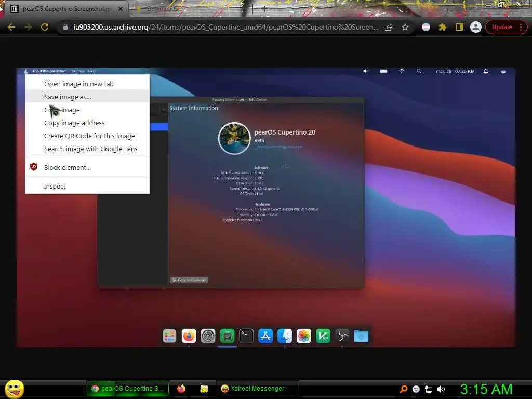Choose Copy image address
The width and height of the screenshot is (532, 399).
87,123
